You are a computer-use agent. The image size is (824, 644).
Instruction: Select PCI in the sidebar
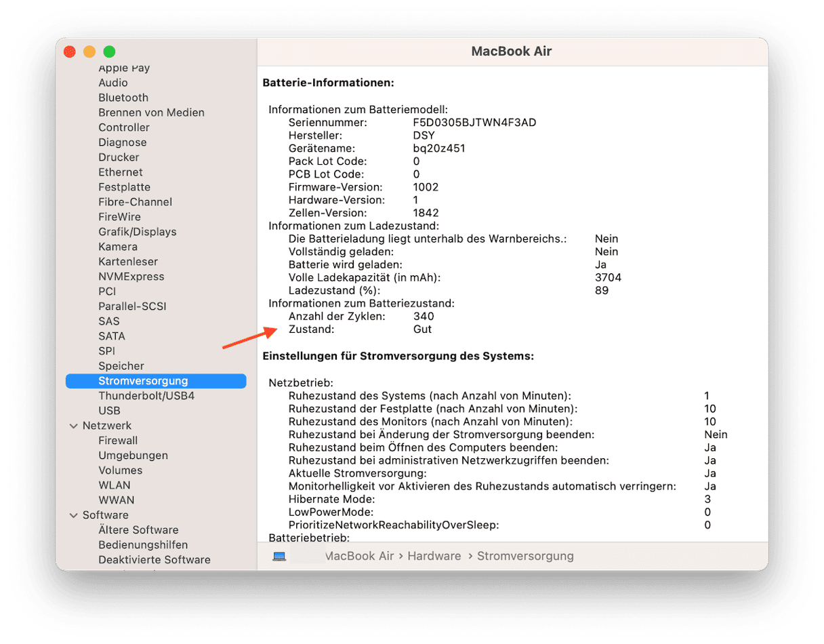[107, 291]
